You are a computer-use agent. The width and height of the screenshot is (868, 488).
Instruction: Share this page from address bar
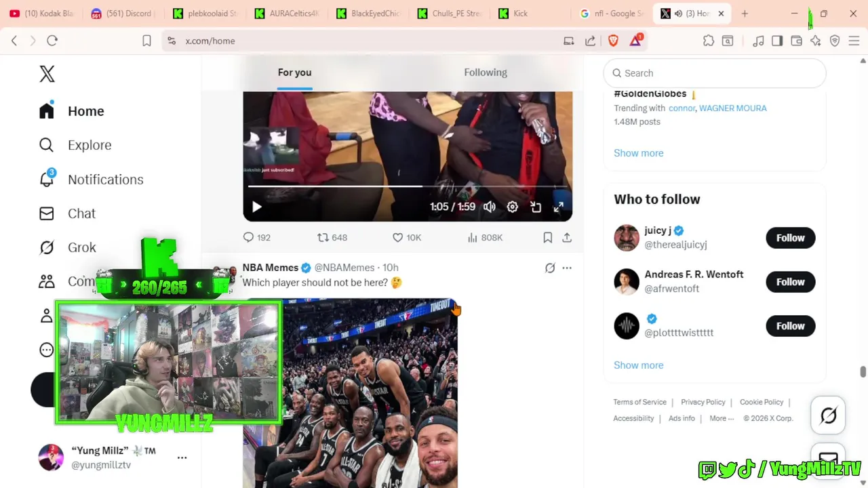591,41
